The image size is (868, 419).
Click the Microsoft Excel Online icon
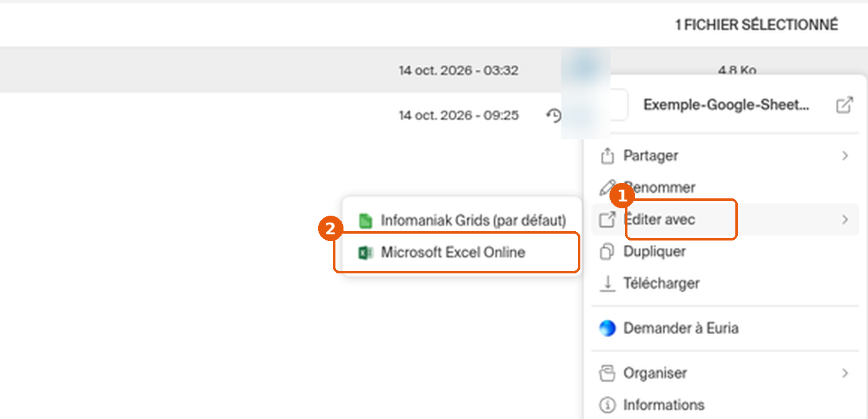[365, 252]
